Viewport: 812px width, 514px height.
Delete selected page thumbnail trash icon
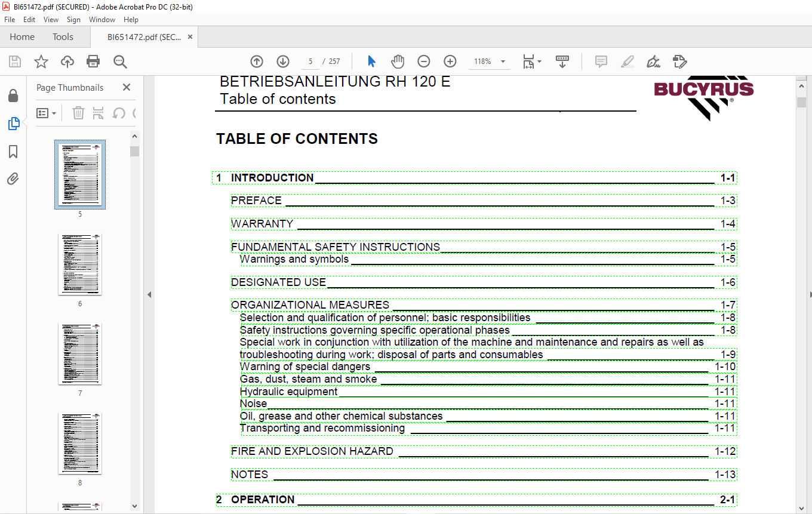coord(78,113)
